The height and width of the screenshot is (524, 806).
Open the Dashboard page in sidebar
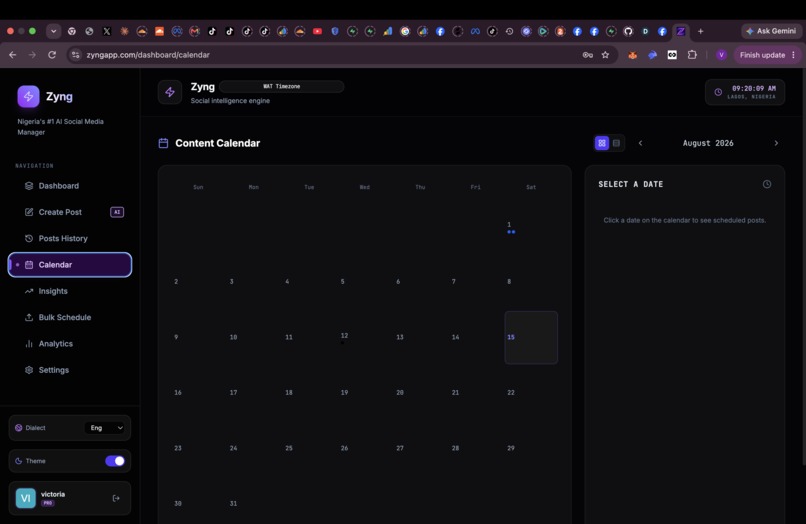click(70, 186)
